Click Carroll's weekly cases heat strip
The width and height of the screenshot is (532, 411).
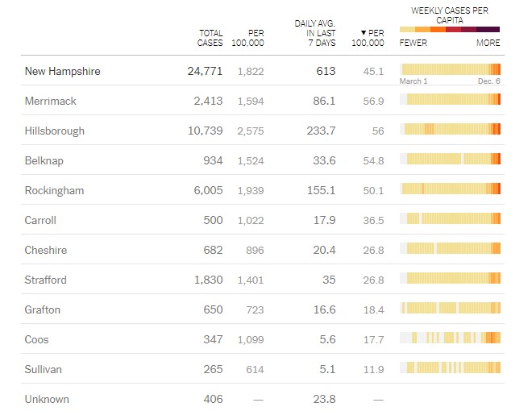tap(451, 218)
